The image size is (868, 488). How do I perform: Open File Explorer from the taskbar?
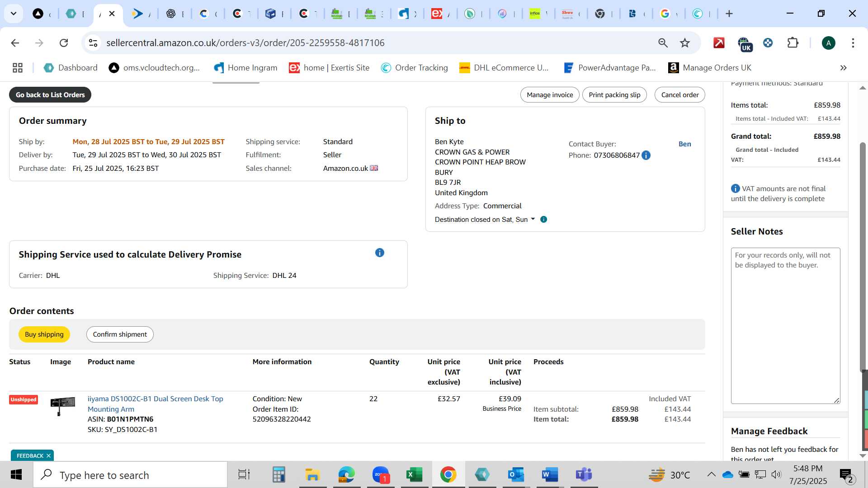coord(312,475)
